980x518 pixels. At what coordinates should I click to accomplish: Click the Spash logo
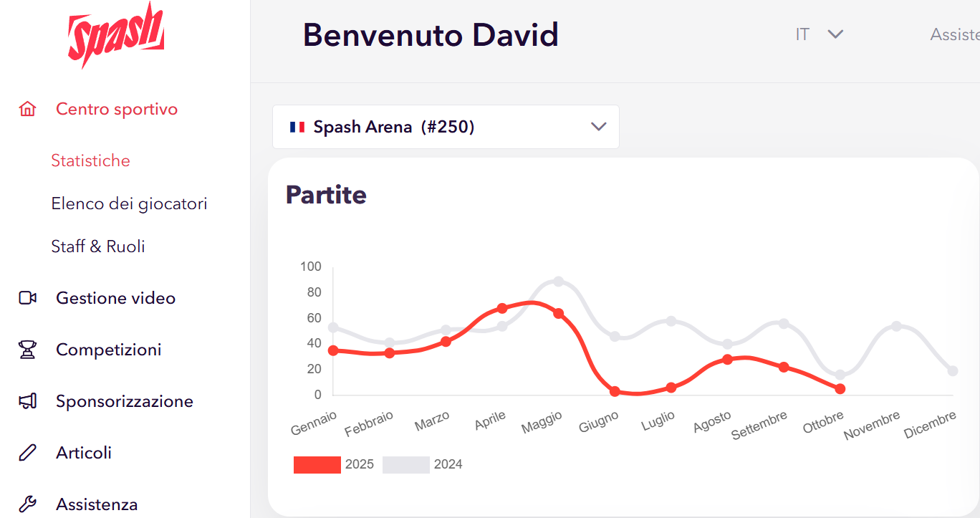[x=116, y=34]
